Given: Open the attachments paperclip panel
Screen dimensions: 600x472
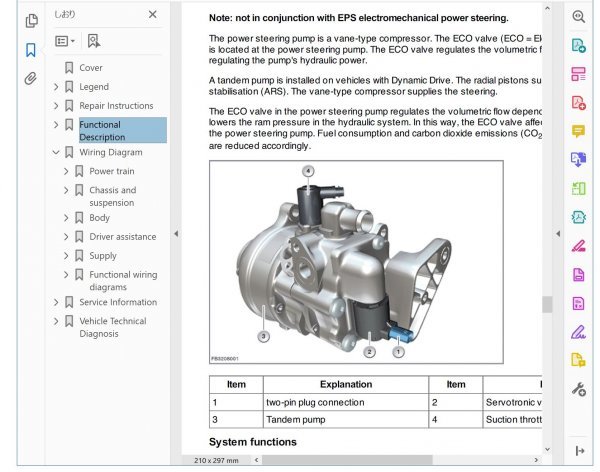Looking at the screenshot, I should pyautogui.click(x=31, y=78).
